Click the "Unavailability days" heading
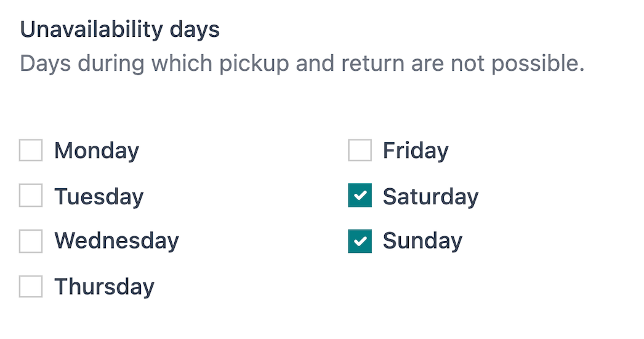This screenshot has width=644, height=339. click(x=120, y=30)
